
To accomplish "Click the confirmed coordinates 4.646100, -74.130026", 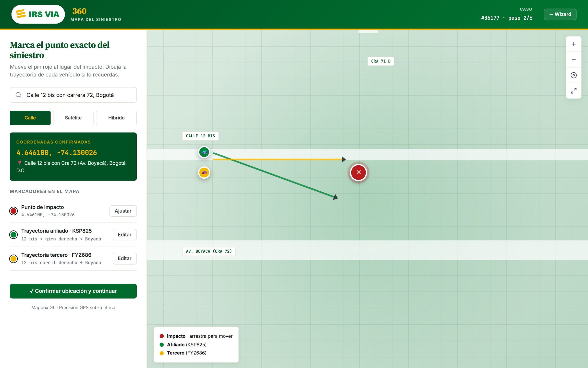I will (x=57, y=153).
